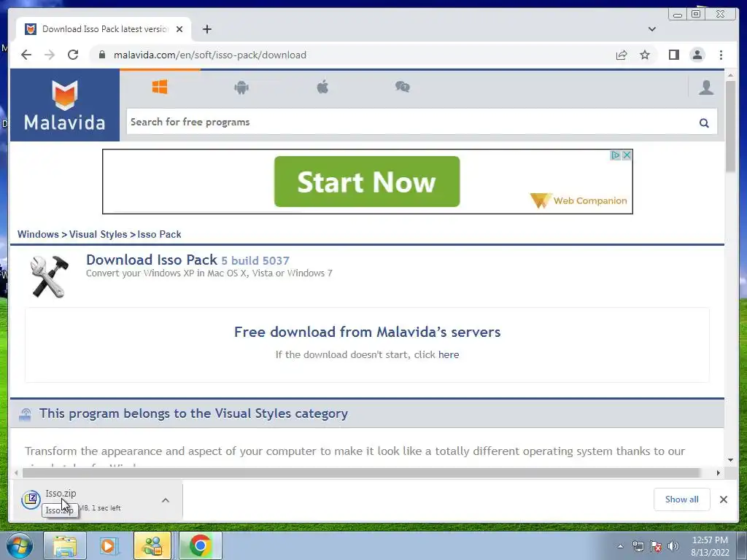Go back in Chrome
This screenshot has width=747, height=560.
pos(26,55)
